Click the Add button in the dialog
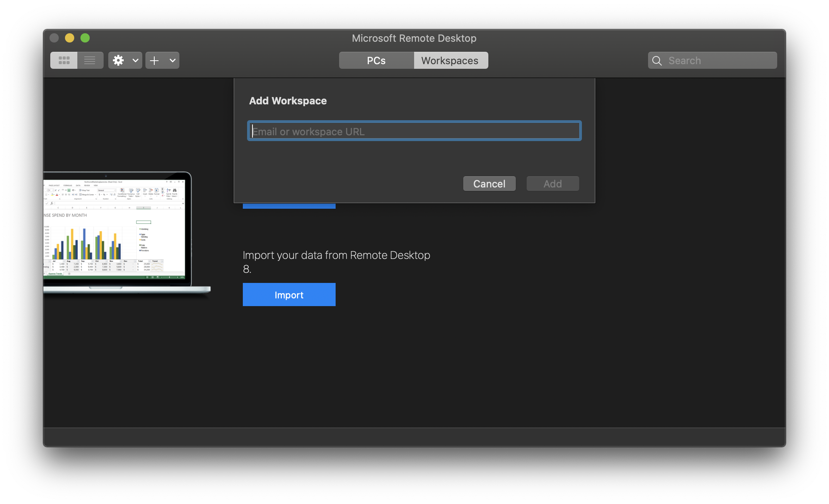This screenshot has width=829, height=504. 553,184
